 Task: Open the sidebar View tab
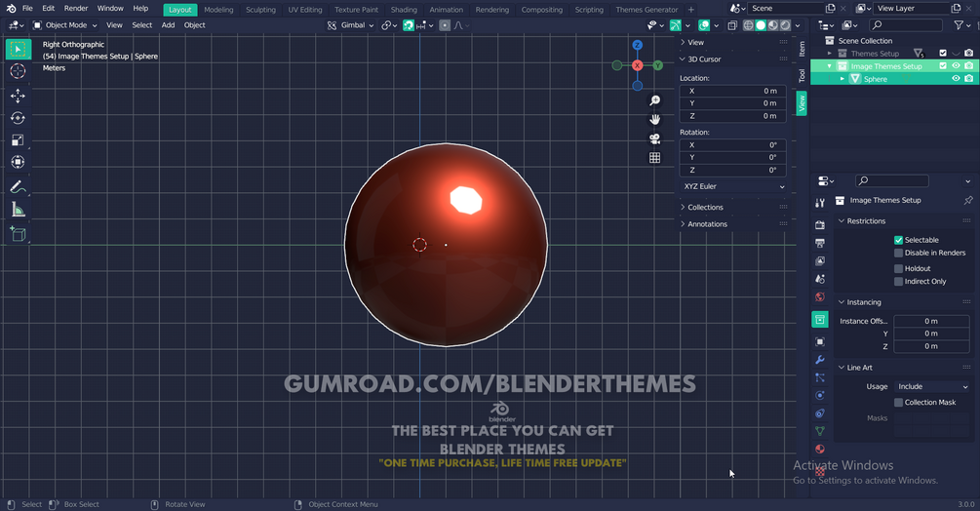pos(802,103)
